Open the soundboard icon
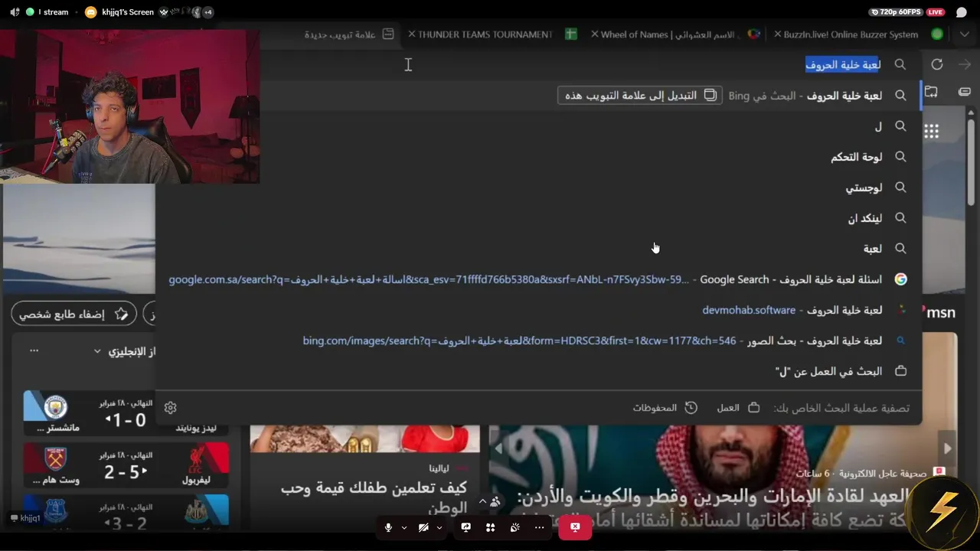This screenshot has width=980, height=551. point(514,527)
